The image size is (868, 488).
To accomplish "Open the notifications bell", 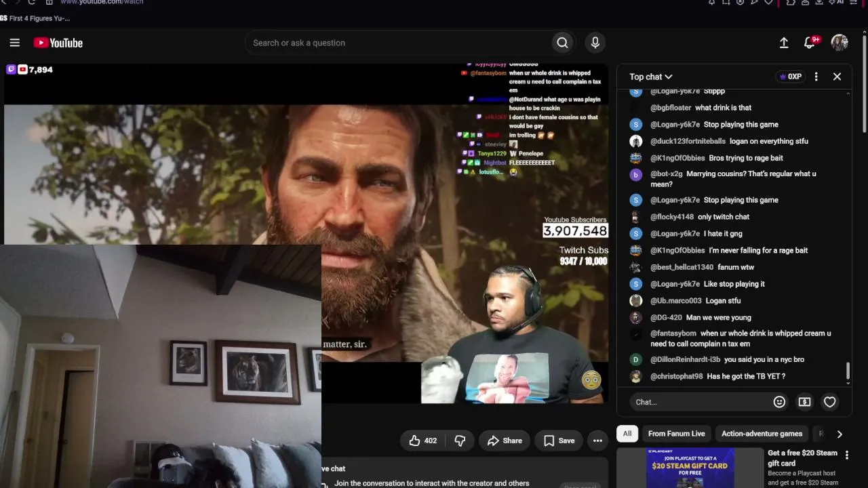I will click(810, 43).
